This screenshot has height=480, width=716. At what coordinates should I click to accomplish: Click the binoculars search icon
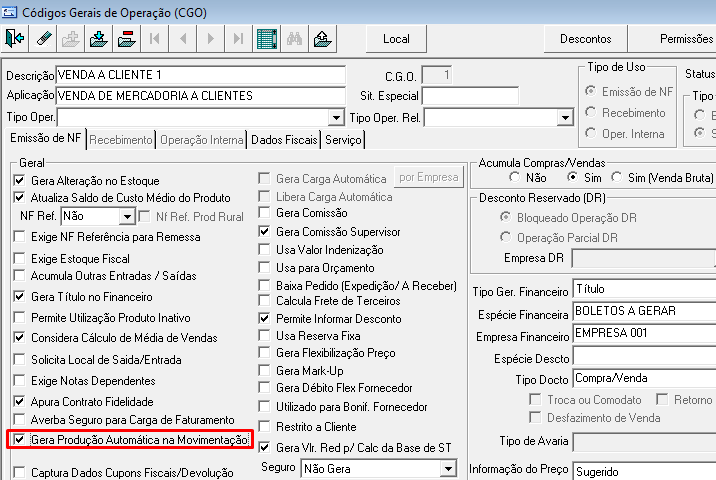click(295, 39)
